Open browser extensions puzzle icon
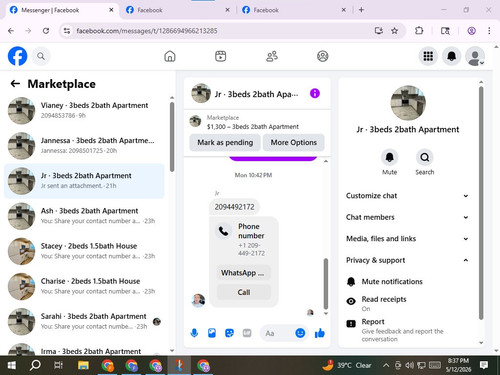 coord(419,31)
